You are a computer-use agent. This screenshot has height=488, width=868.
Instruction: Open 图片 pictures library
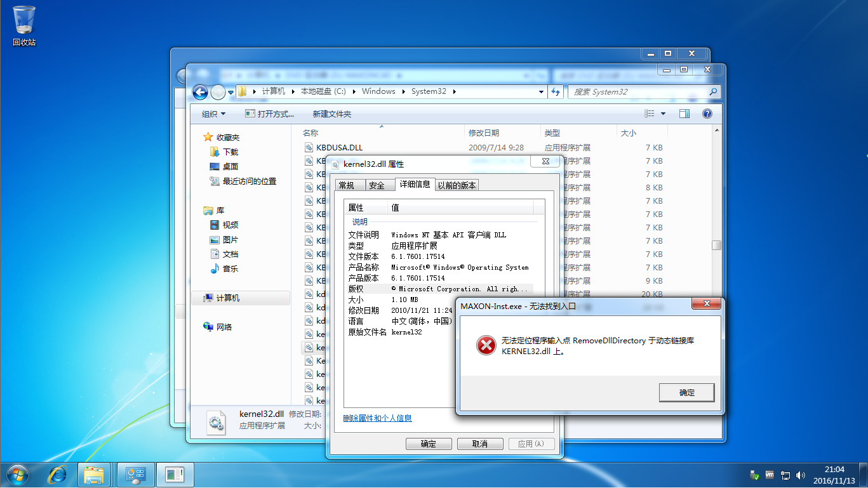click(x=224, y=240)
